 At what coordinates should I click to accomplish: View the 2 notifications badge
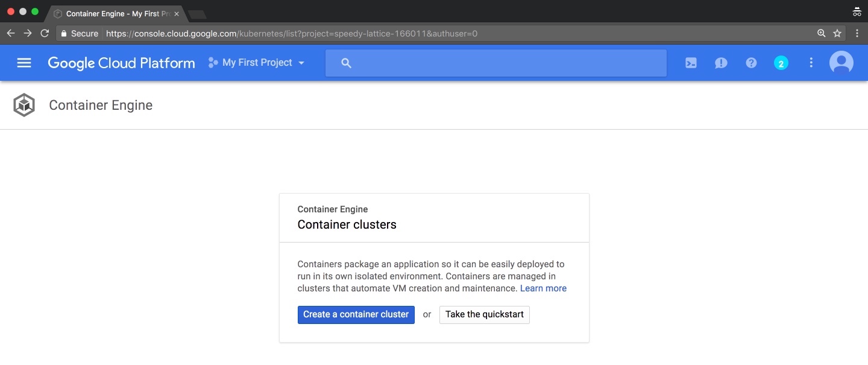[x=781, y=63]
